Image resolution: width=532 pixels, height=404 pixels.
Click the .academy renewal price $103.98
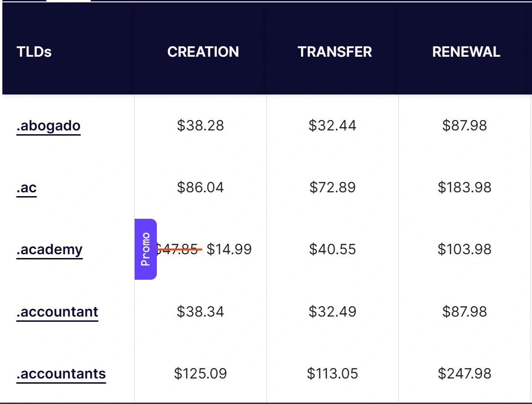464,249
